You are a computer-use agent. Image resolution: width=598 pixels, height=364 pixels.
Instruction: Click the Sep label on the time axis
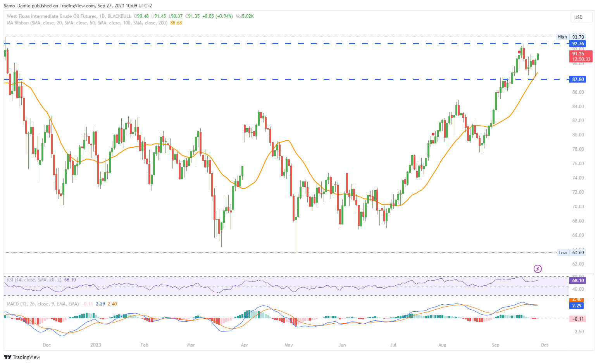[x=495, y=345]
